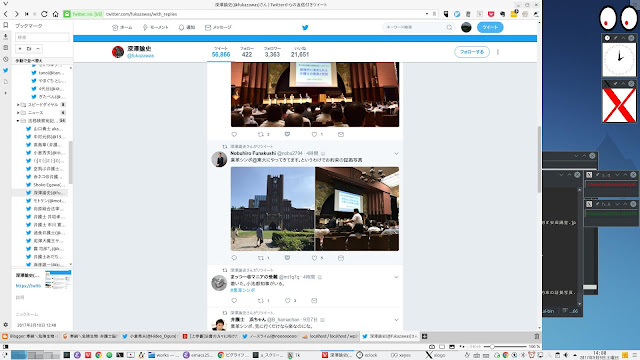Click the Pocket extension icon
640x360 pixels.
click(x=491, y=14)
